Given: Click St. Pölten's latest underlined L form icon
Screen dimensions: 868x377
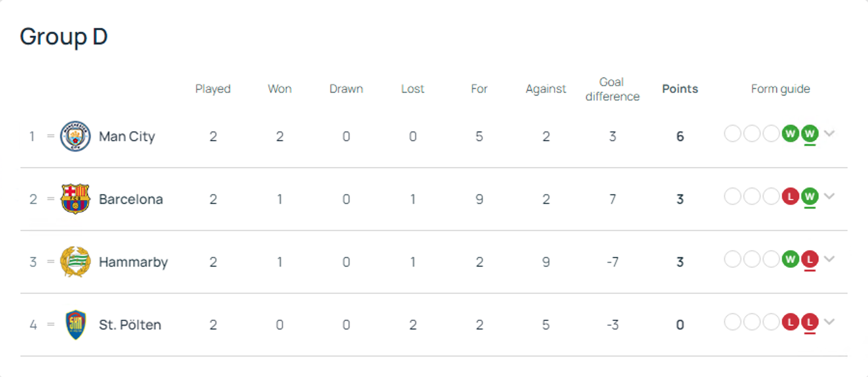Looking at the screenshot, I should pos(810,322).
